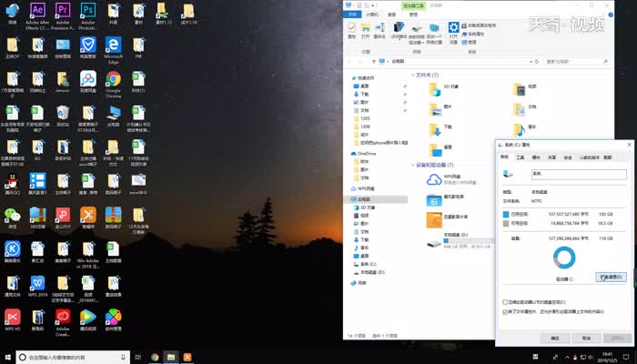The width and height of the screenshot is (637, 364).
Task: Open Adobe Premiere Pro desktop shortcut
Action: coord(63,15)
